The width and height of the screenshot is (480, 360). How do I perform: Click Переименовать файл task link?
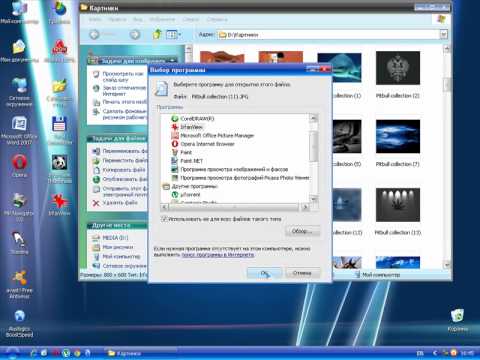(x=124, y=151)
